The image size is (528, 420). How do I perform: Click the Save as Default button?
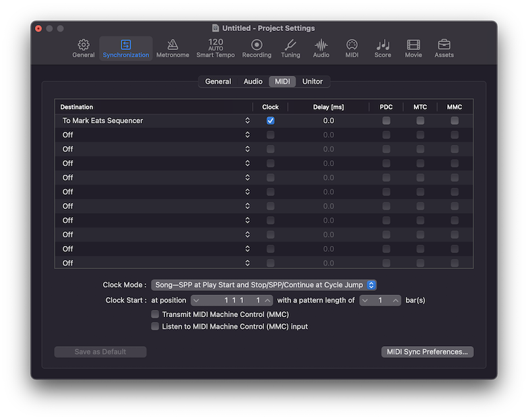[x=100, y=351]
